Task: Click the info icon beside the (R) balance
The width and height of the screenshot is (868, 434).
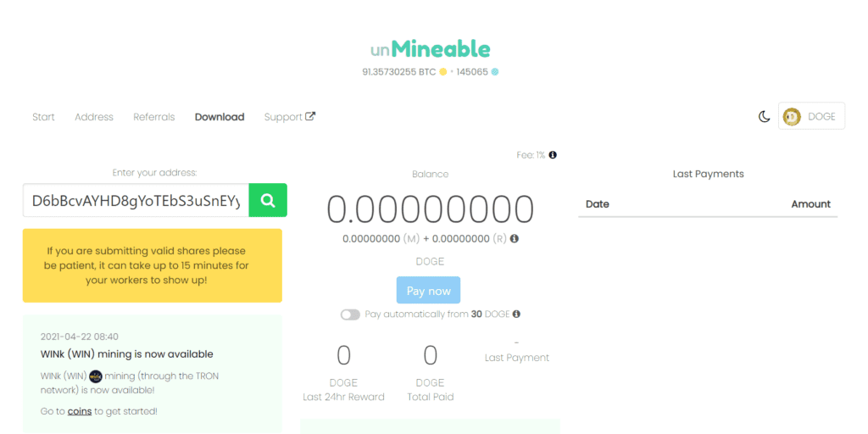Action: click(x=515, y=239)
